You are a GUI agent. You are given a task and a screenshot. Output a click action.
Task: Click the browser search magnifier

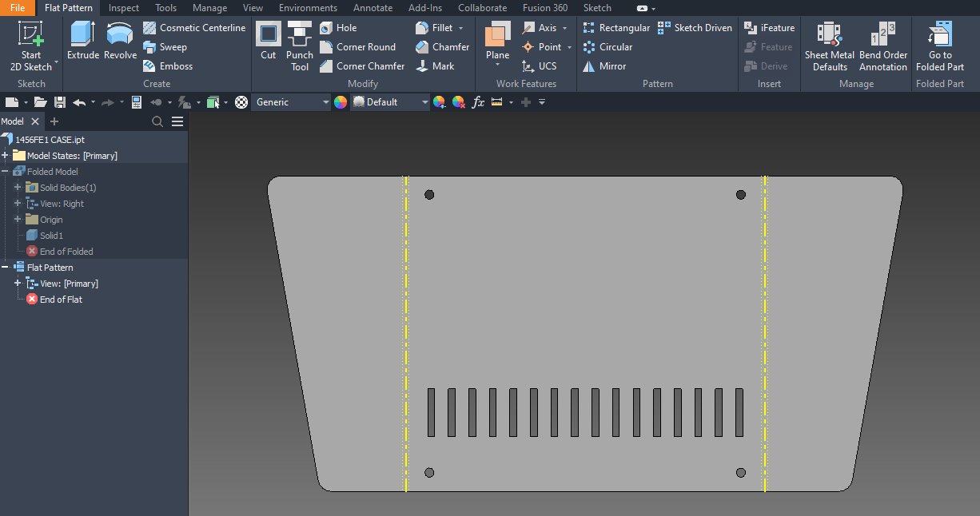(x=157, y=121)
